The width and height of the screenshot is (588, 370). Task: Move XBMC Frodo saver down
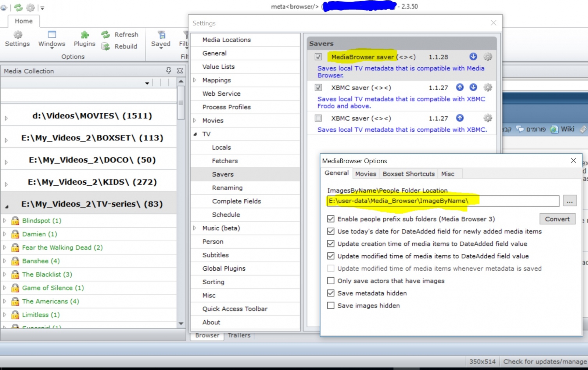click(x=473, y=87)
